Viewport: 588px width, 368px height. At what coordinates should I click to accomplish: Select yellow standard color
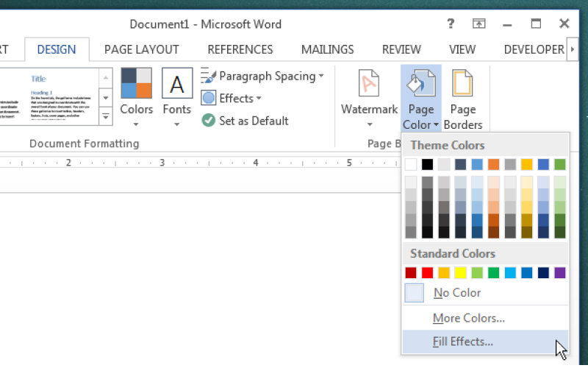pyautogui.click(x=460, y=272)
